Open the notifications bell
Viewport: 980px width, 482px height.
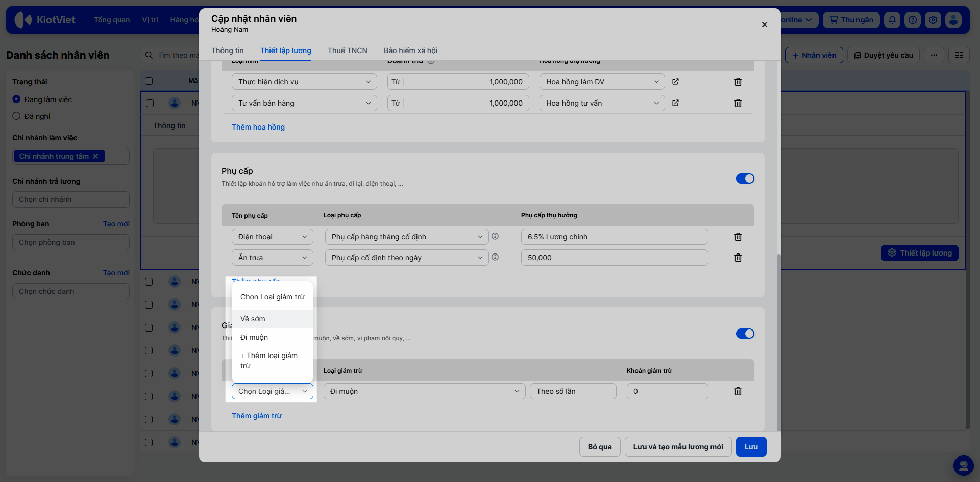(x=892, y=20)
